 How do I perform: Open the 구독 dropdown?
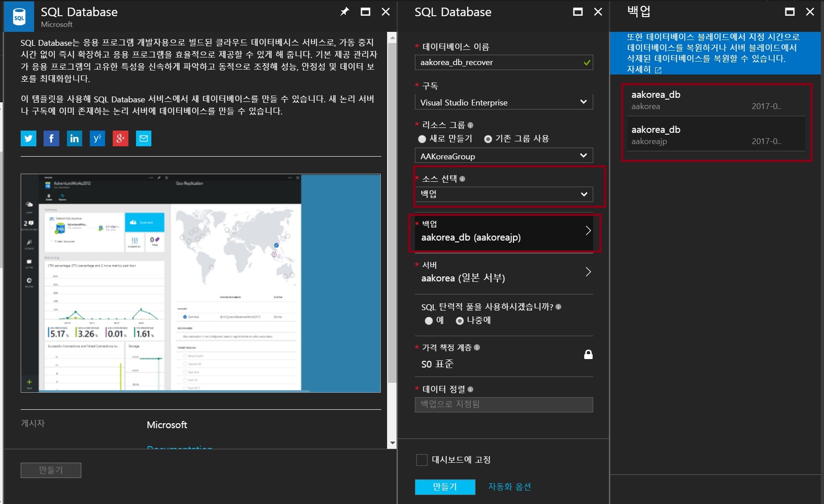[504, 102]
